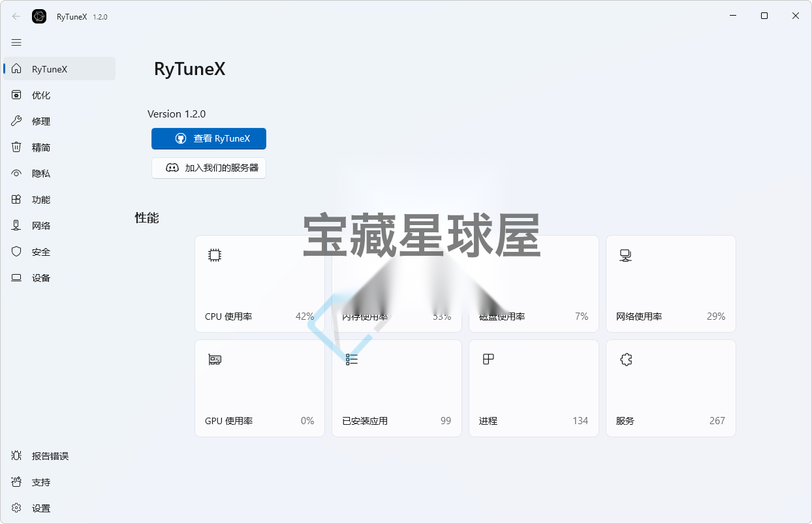Click the 7% disk usage value

582,316
